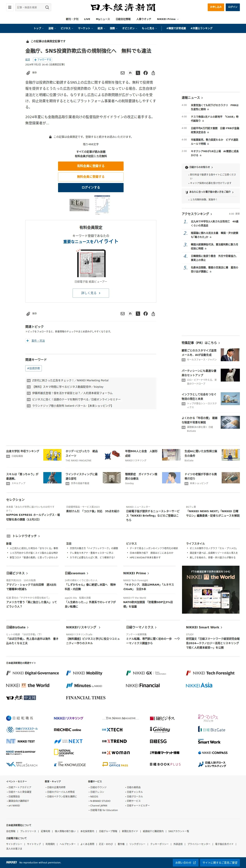Open the トレンドウオッチ heading link
Screen dimensions: 246x868
26,536
